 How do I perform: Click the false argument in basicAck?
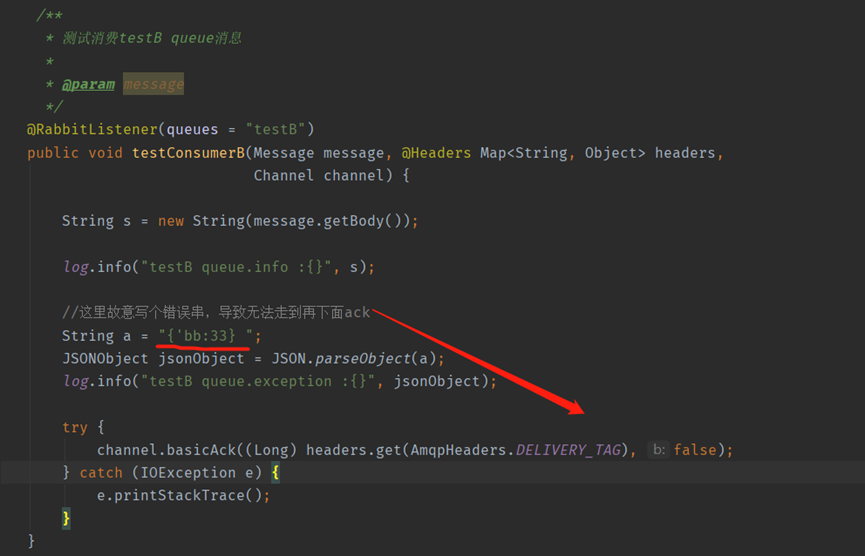[x=695, y=450]
